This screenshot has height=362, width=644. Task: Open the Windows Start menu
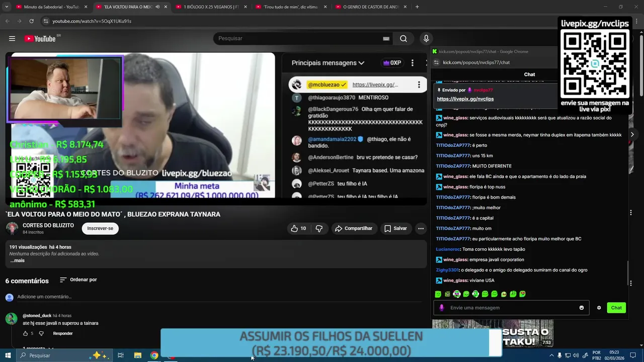tap(8, 355)
